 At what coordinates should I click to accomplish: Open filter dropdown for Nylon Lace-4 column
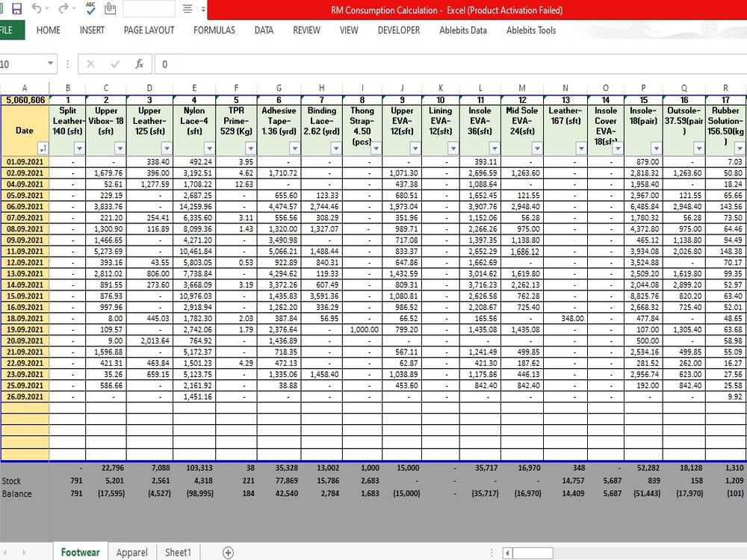point(209,149)
